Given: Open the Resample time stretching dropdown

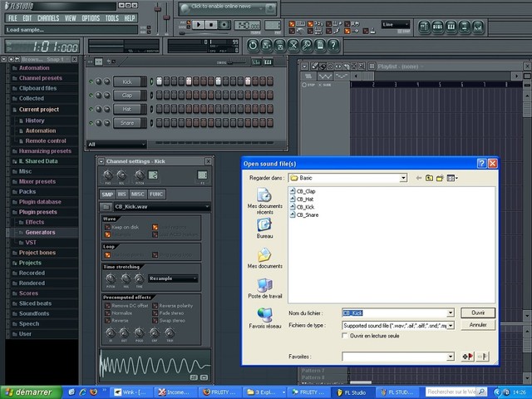Looking at the screenshot, I should pyautogui.click(x=173, y=278).
